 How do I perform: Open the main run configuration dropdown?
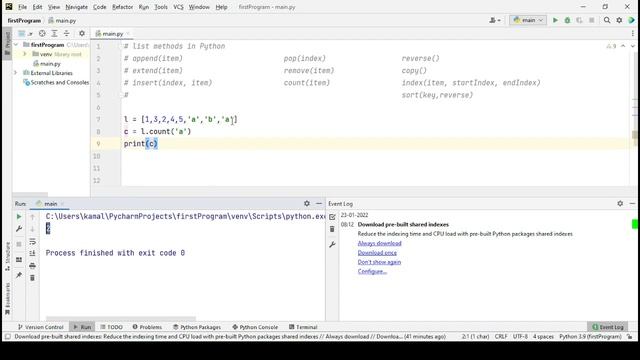pyautogui.click(x=528, y=20)
